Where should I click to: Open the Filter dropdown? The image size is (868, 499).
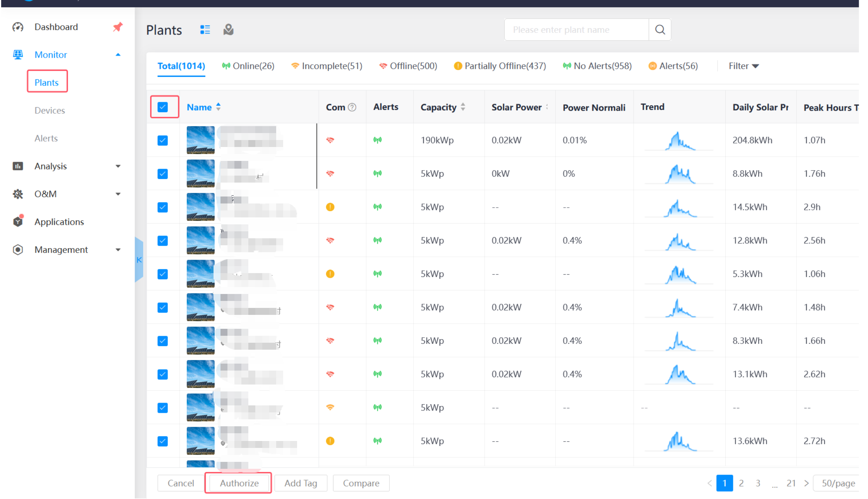click(743, 66)
